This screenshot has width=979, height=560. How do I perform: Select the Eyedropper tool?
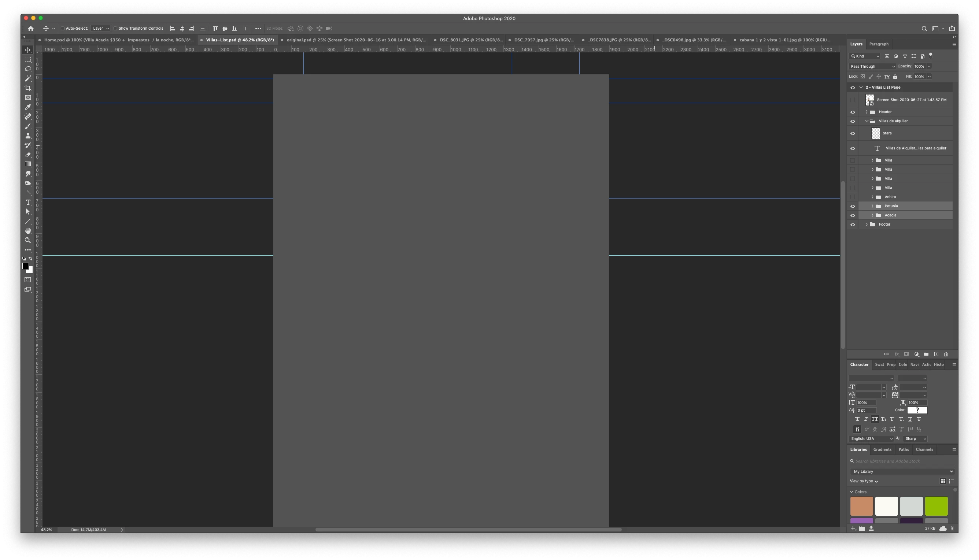tap(28, 107)
